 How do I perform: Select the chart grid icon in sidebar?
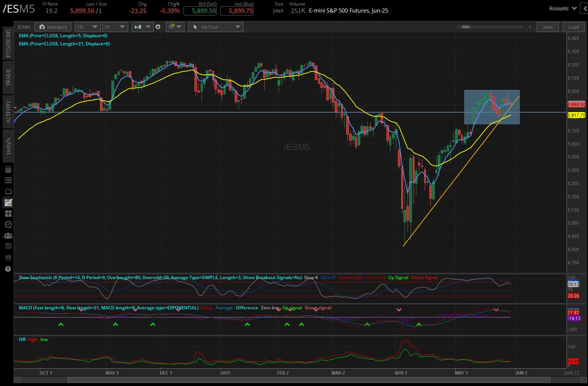(x=8, y=202)
